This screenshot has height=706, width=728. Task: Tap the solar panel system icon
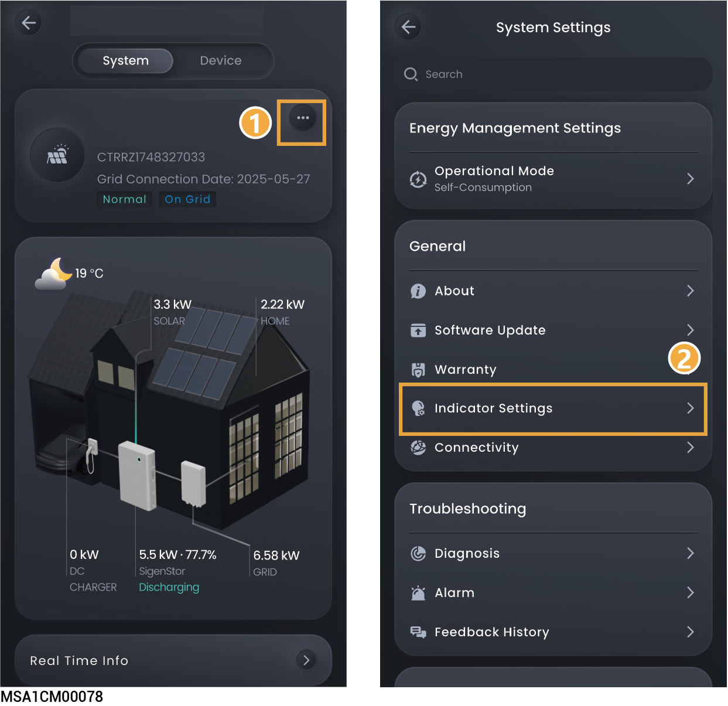(x=58, y=156)
